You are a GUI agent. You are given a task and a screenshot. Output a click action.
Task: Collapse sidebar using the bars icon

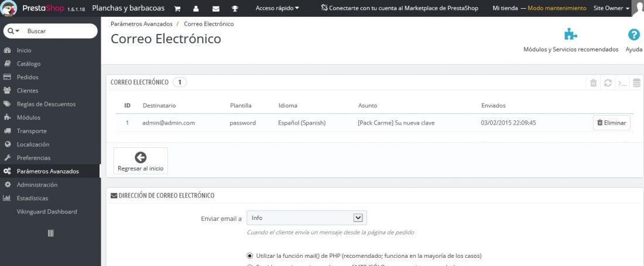(x=50, y=233)
